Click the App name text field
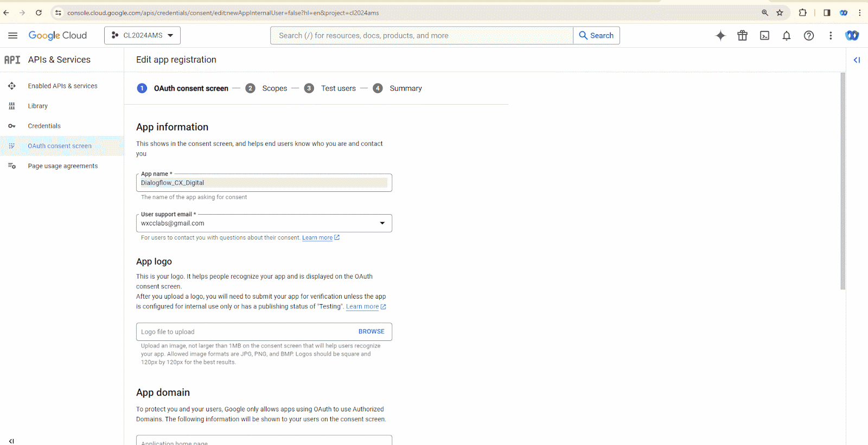The width and height of the screenshot is (868, 445). 264,183
